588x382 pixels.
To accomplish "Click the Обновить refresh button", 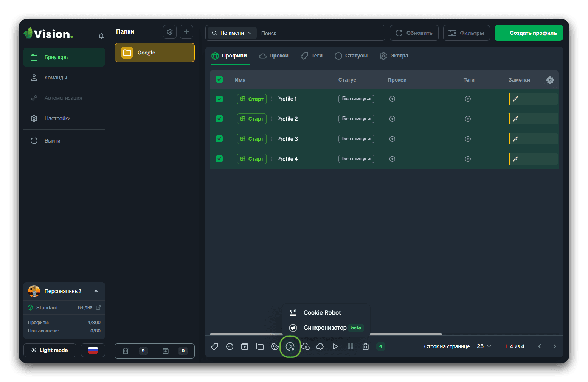I will pos(414,33).
